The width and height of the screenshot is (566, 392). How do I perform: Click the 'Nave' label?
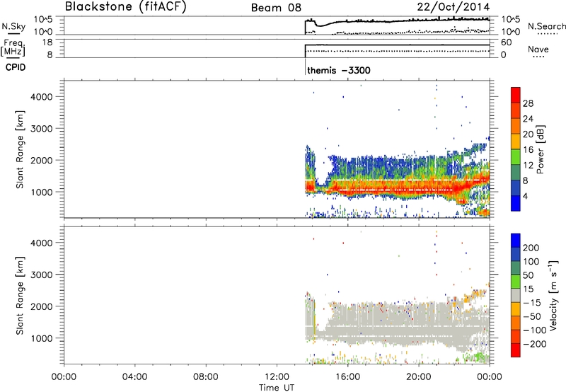(x=538, y=49)
